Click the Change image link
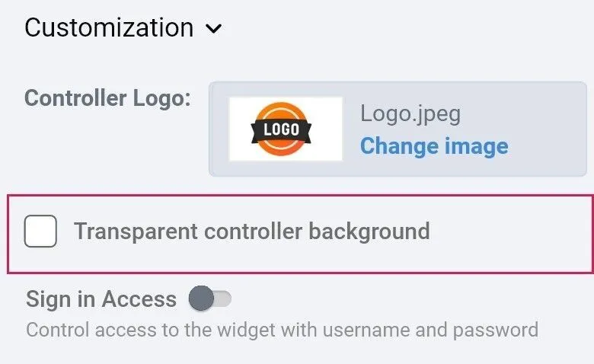 433,145
